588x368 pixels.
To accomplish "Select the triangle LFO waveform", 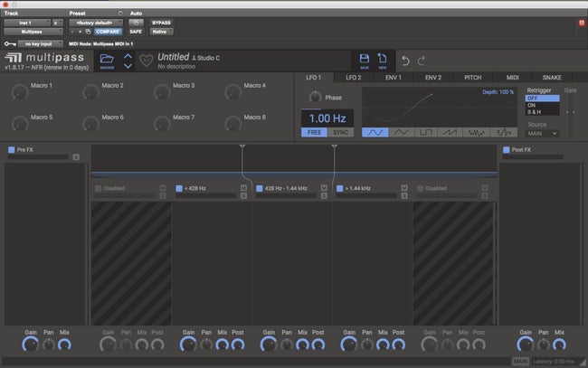I will [401, 132].
